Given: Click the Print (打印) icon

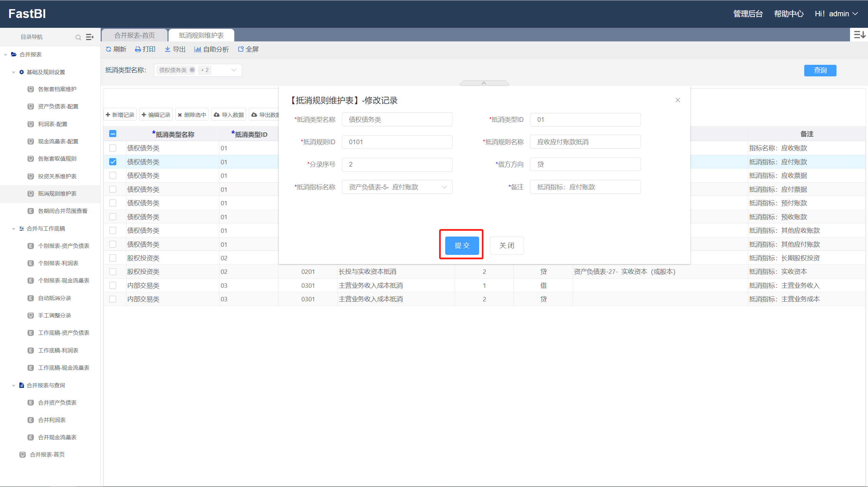Looking at the screenshot, I should (138, 50).
